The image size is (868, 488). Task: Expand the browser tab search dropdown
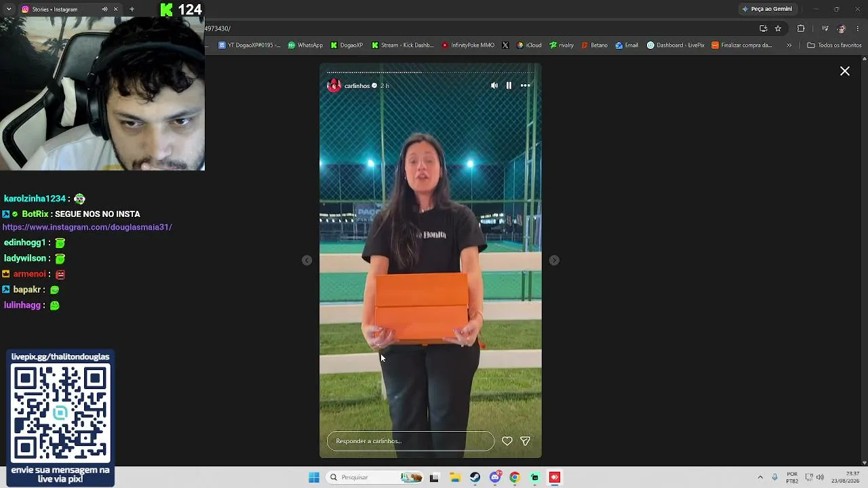coord(9,9)
